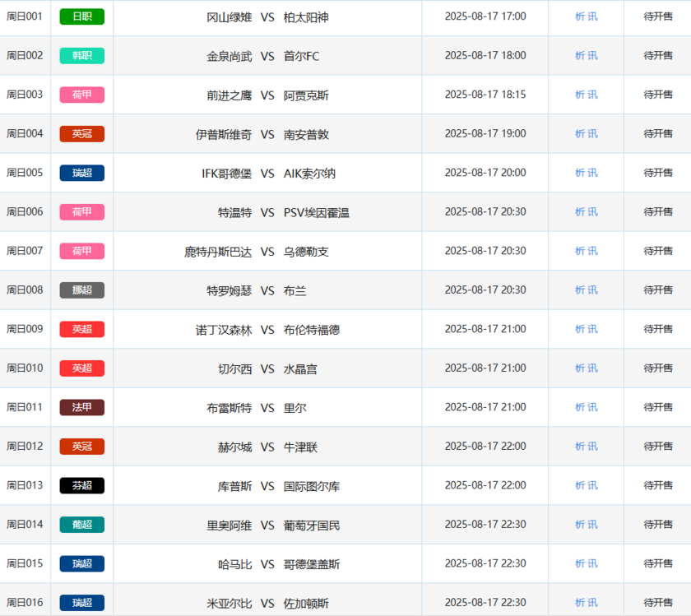This screenshot has width=691, height=616.
Task: Click 瑞超 badge for 哈马比 match
Action: [81, 563]
